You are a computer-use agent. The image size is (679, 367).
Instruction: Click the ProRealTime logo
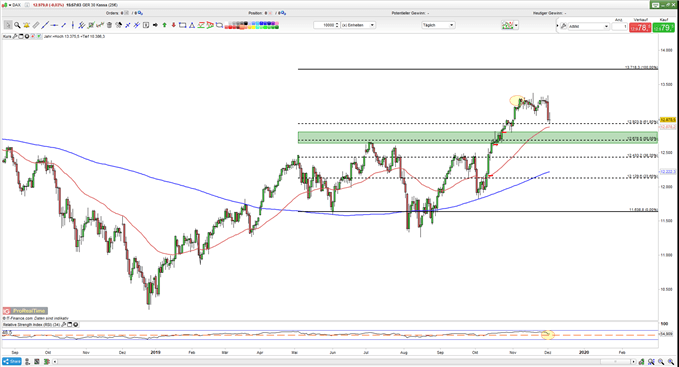coord(25,311)
